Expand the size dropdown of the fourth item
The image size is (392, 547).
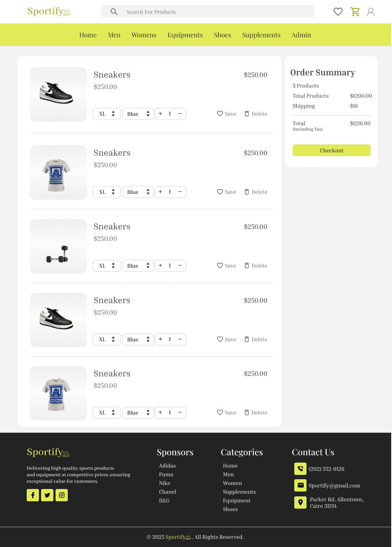(107, 340)
